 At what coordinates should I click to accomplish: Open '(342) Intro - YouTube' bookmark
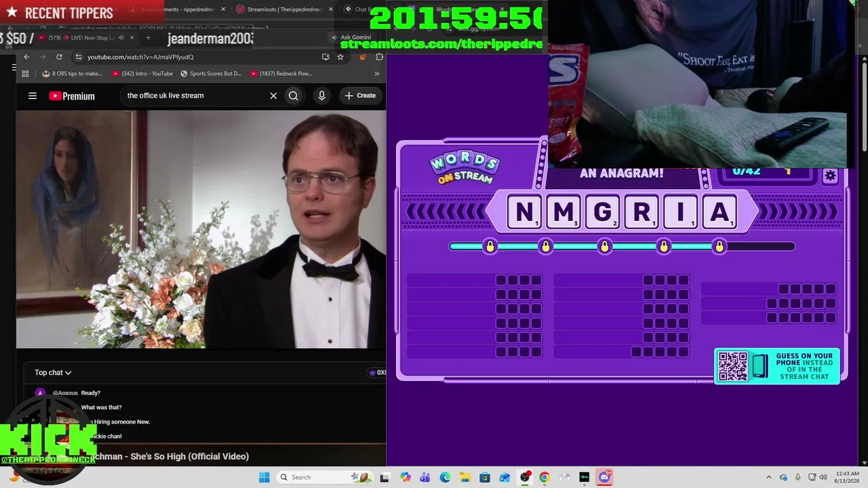142,74
